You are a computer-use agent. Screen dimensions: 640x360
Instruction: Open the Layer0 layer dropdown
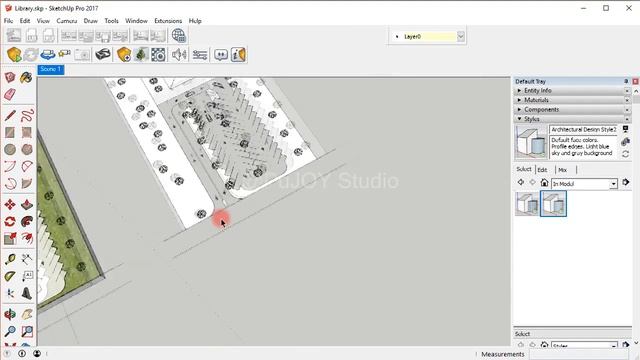point(460,36)
